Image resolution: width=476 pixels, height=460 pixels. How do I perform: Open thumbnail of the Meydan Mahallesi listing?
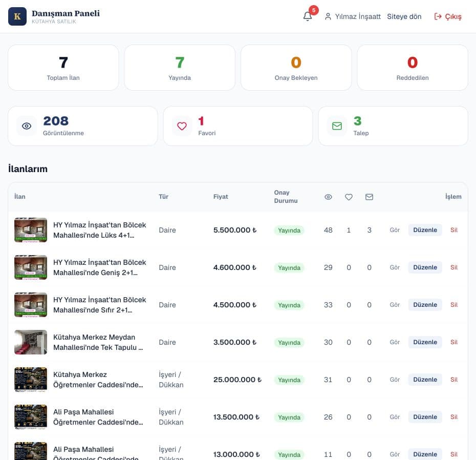31,342
